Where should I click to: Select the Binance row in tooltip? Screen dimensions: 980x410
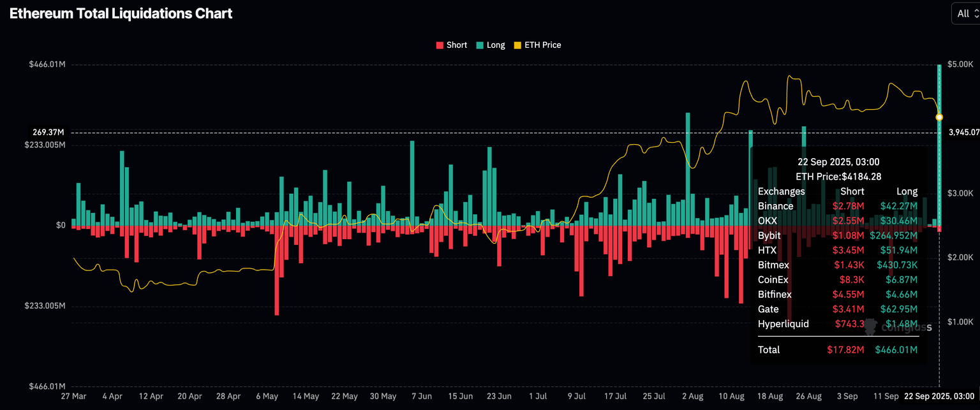click(x=837, y=206)
